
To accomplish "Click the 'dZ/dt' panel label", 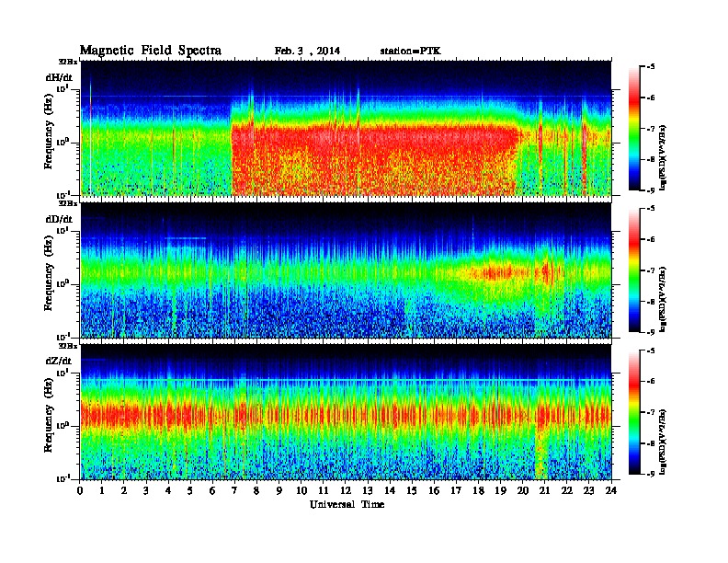I will point(59,361).
